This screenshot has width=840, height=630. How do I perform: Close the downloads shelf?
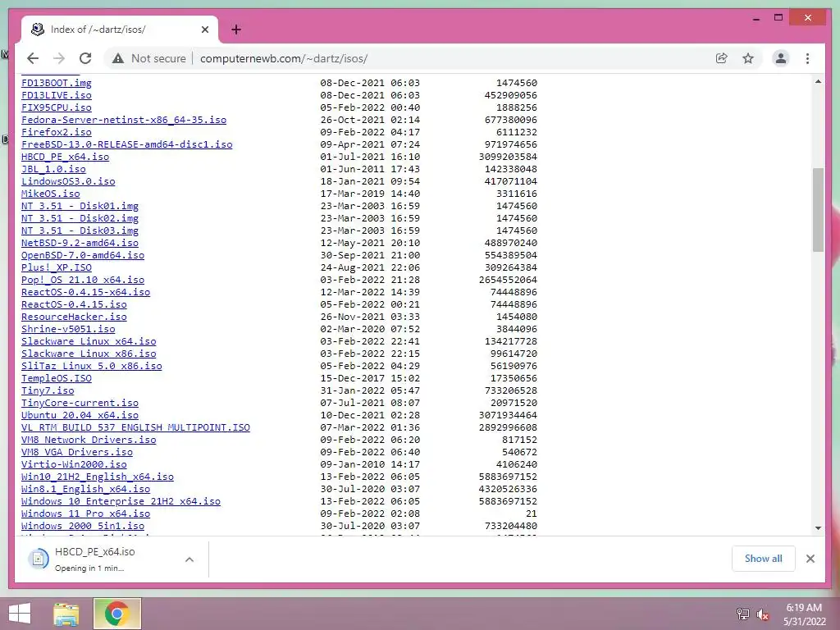pyautogui.click(x=810, y=559)
